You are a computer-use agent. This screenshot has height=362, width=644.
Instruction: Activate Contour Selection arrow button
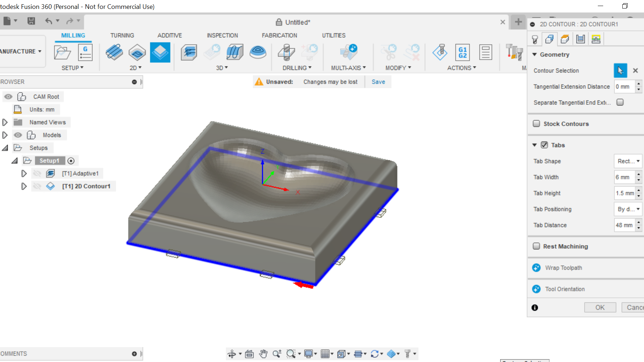click(x=620, y=71)
